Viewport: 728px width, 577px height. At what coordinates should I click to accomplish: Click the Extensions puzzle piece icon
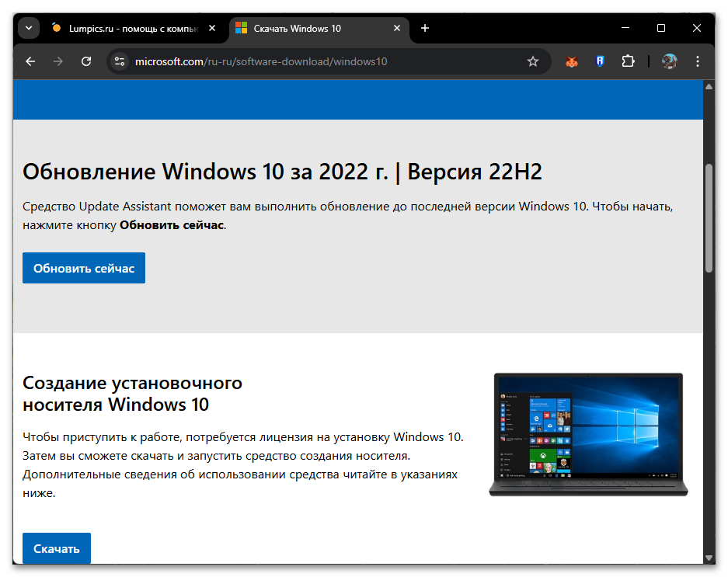(628, 61)
